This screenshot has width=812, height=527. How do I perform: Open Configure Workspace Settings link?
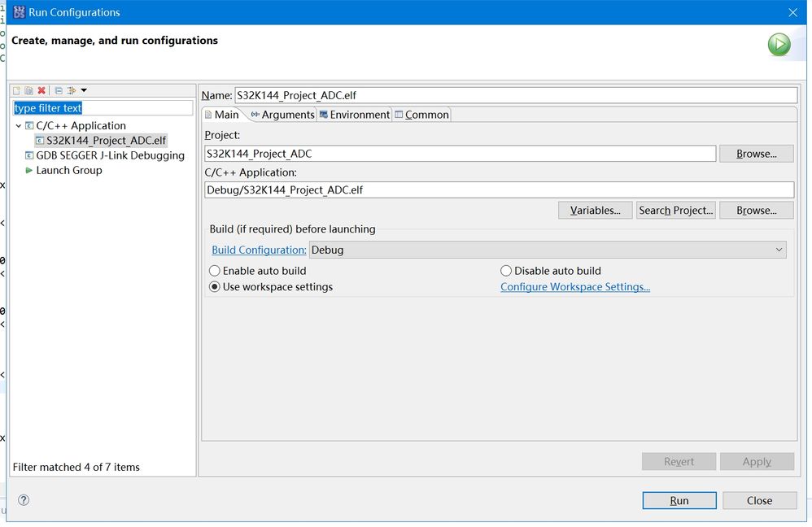click(x=574, y=287)
